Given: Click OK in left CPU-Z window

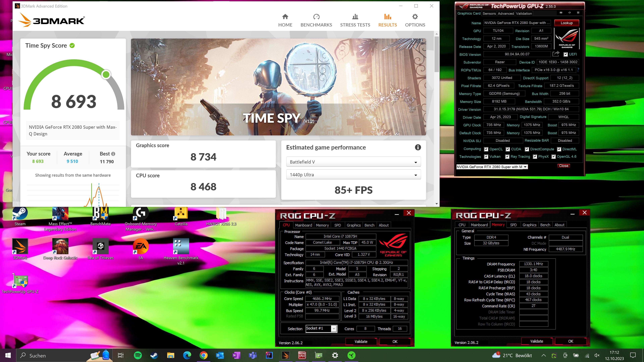Looking at the screenshot, I should [x=395, y=342].
